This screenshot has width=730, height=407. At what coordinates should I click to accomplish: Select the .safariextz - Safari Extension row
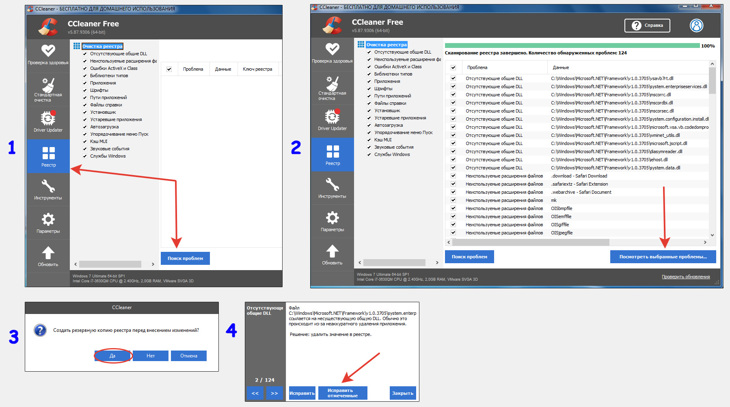pyautogui.click(x=577, y=184)
